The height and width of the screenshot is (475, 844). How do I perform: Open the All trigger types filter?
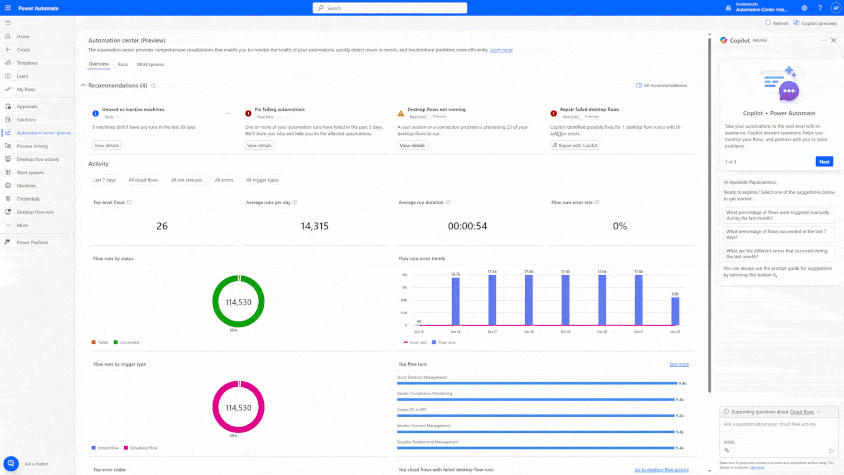click(260, 180)
